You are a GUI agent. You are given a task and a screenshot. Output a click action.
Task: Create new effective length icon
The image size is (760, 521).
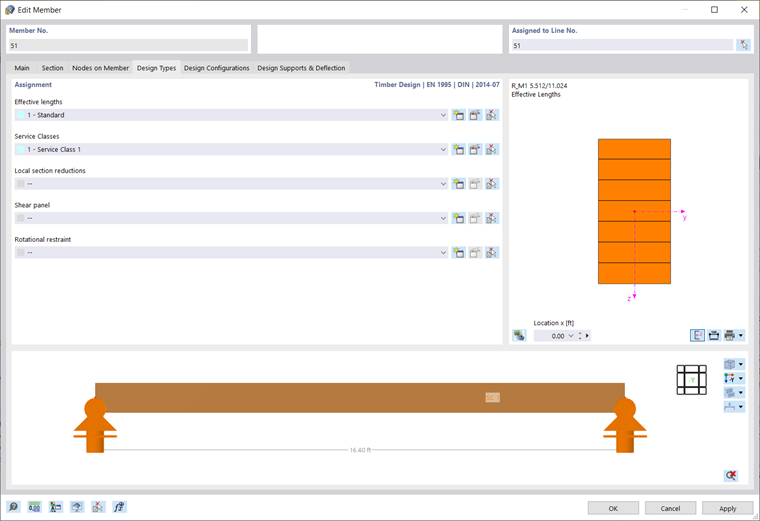[x=458, y=115]
